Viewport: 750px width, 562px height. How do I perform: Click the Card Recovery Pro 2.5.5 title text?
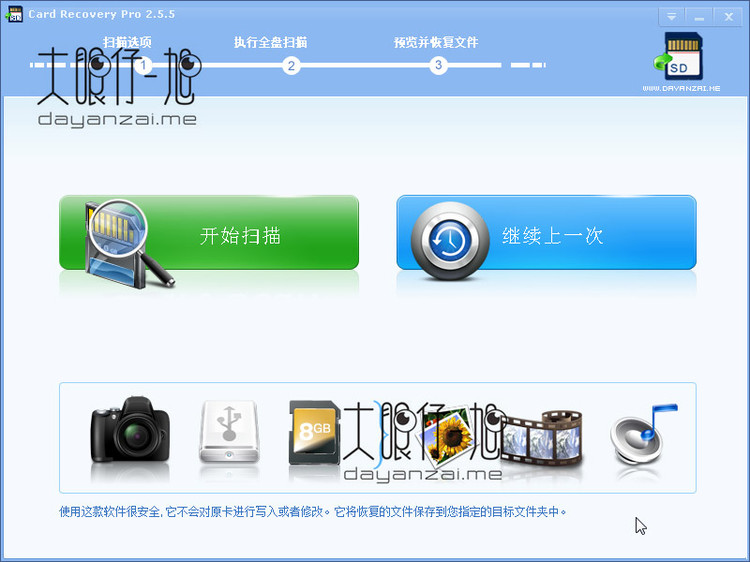pyautogui.click(x=101, y=14)
